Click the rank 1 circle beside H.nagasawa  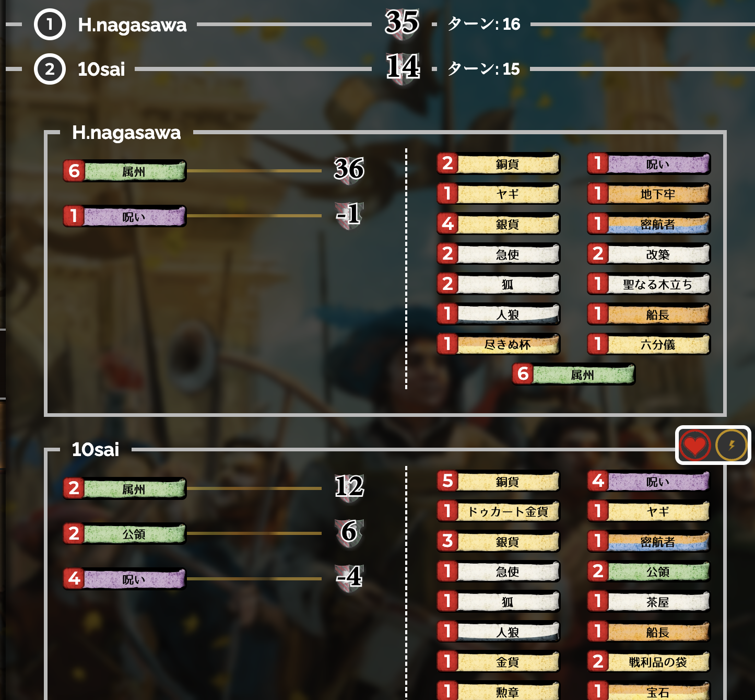50,24
